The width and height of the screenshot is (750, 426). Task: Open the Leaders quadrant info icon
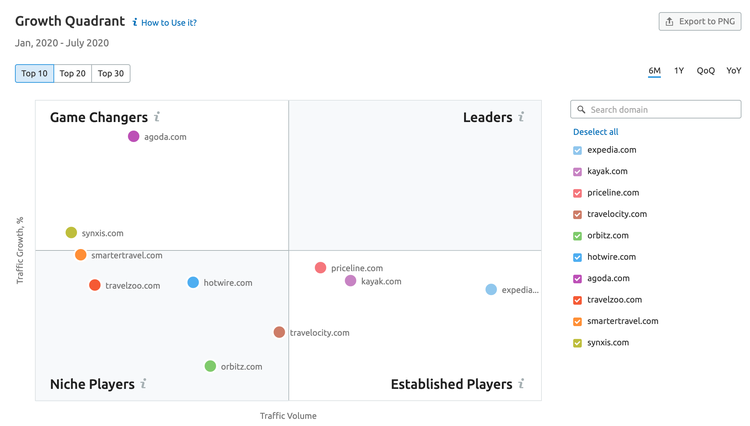click(x=521, y=117)
